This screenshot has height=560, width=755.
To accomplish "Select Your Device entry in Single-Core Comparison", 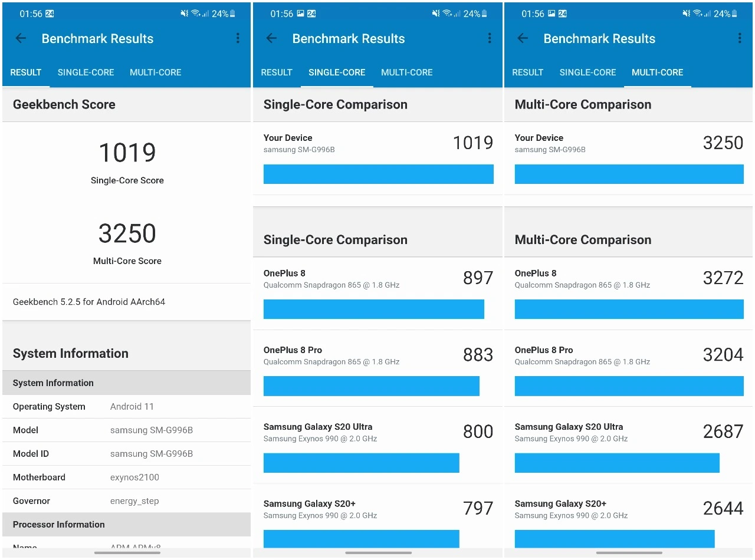I will [x=377, y=156].
